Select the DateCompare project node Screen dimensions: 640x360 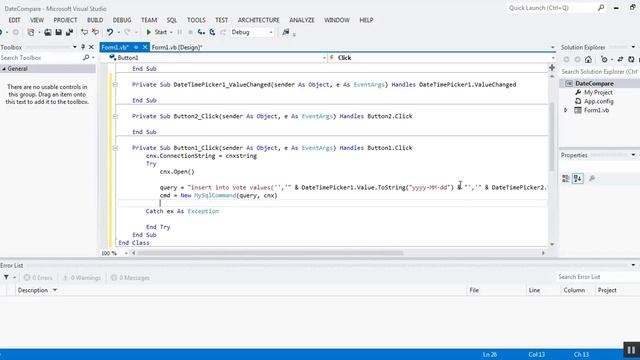click(x=594, y=83)
